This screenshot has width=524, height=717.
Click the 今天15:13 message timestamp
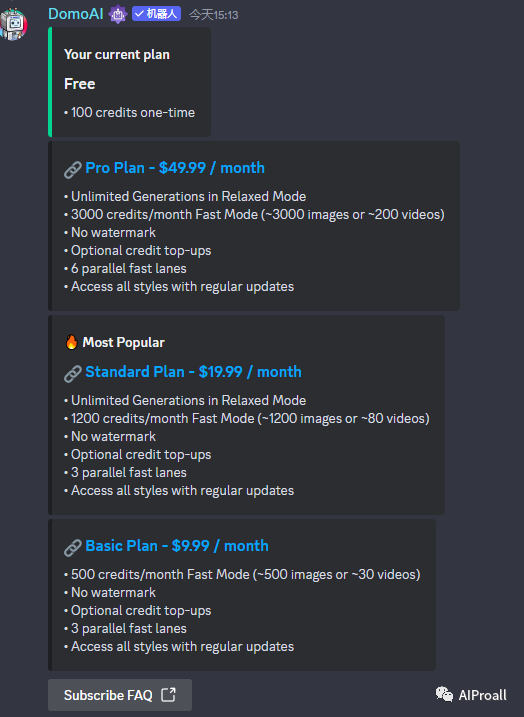coord(214,15)
